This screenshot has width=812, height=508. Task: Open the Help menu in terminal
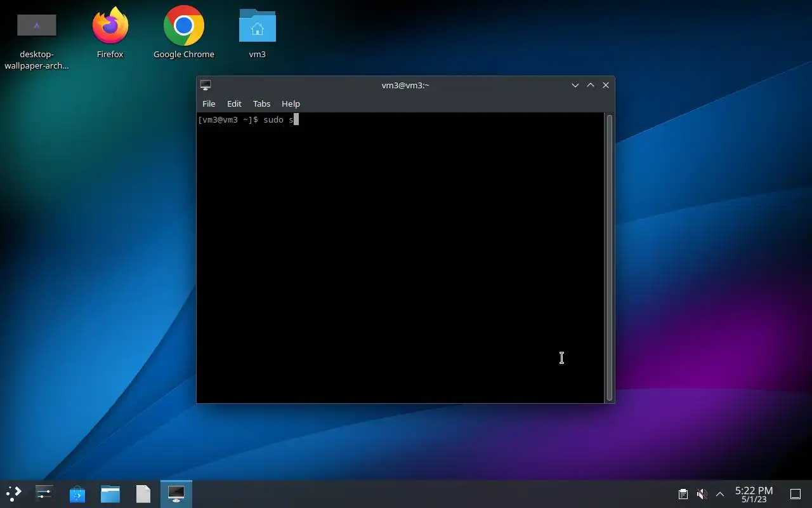click(291, 104)
